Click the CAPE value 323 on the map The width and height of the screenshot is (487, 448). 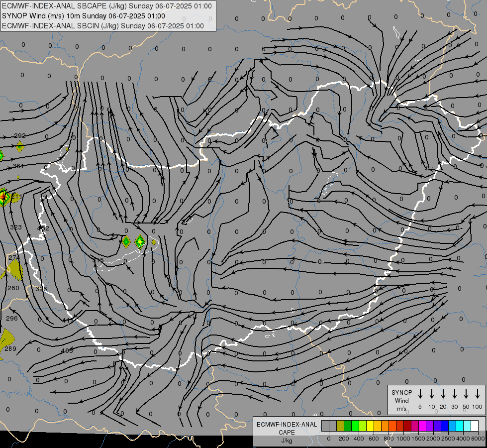(x=16, y=227)
